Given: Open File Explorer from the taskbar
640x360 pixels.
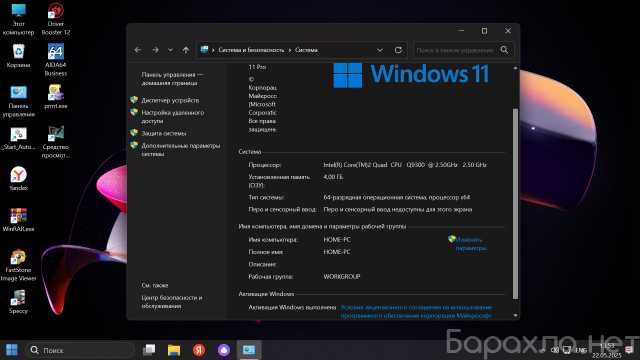Looking at the screenshot, I should coord(174,350).
